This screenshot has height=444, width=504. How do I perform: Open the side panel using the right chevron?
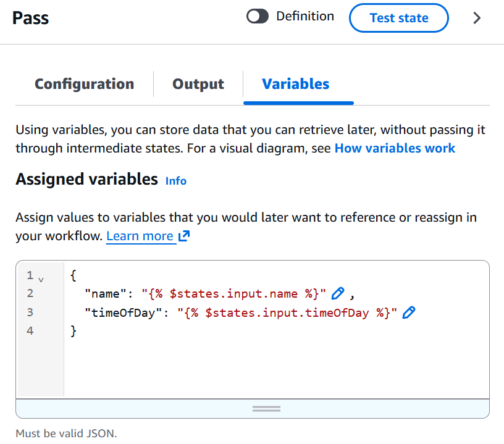pos(477,18)
